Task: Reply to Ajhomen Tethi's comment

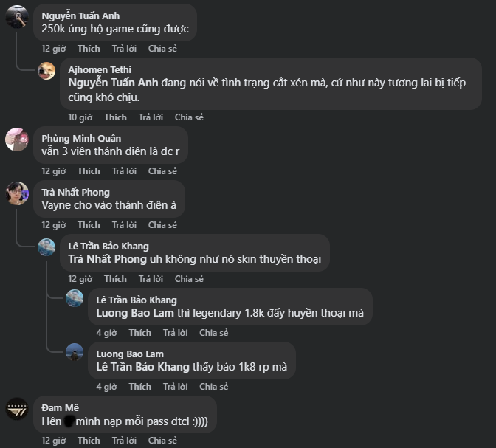Action: pos(150,117)
